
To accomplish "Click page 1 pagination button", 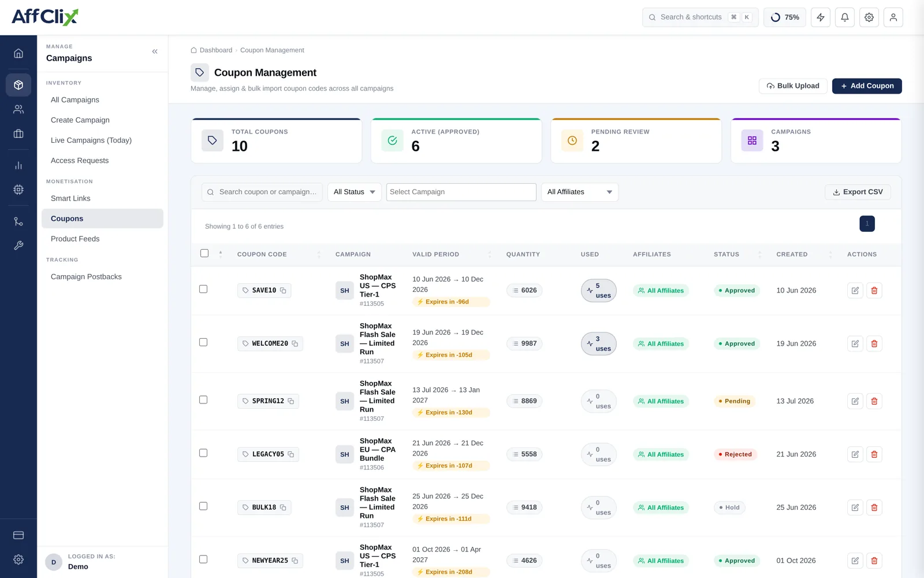I will point(867,224).
